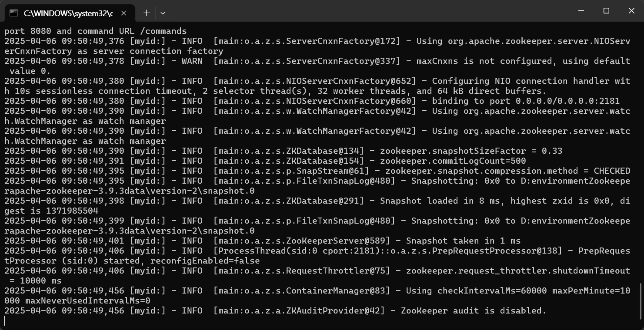The height and width of the screenshot is (330, 644).
Task: Click the WARN log level text
Action: pyautogui.click(x=192, y=61)
